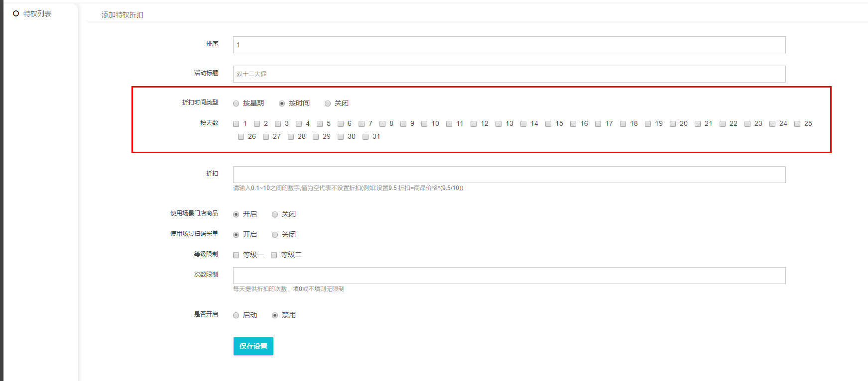The width and height of the screenshot is (868, 381).
Task: Click the 次数限制 input field
Action: pos(508,276)
